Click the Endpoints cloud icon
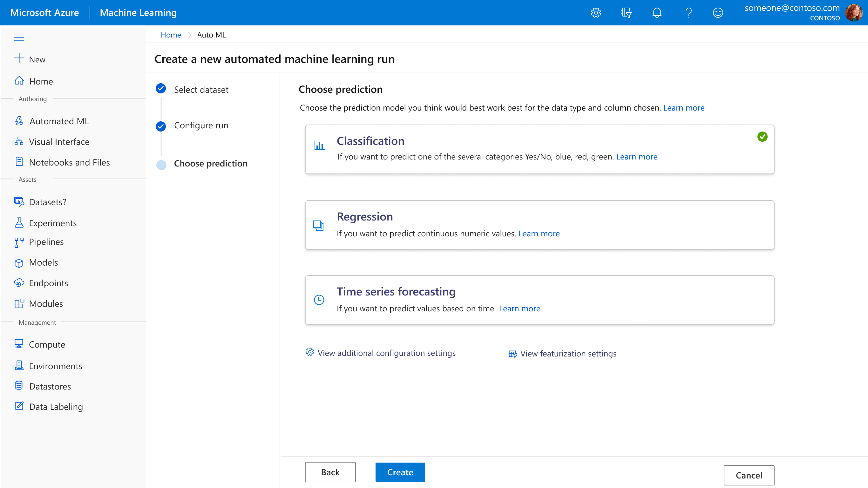Image resolution: width=868 pixels, height=488 pixels. pos(19,283)
